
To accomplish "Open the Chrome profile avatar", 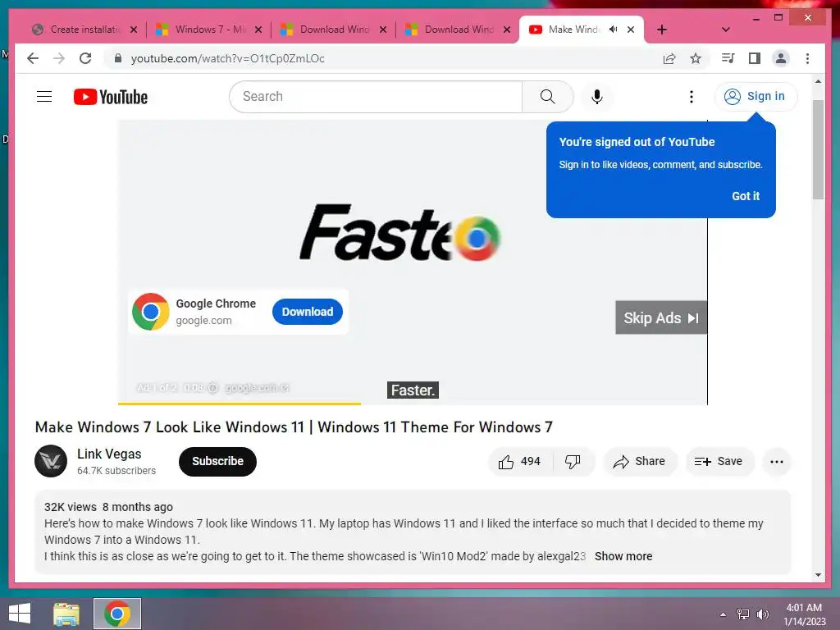I will 781,58.
